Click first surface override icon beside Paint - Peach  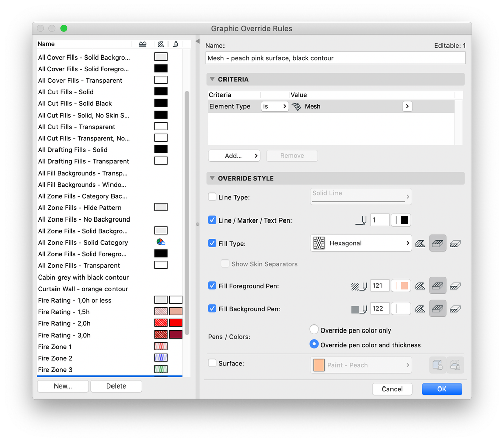coord(438,365)
